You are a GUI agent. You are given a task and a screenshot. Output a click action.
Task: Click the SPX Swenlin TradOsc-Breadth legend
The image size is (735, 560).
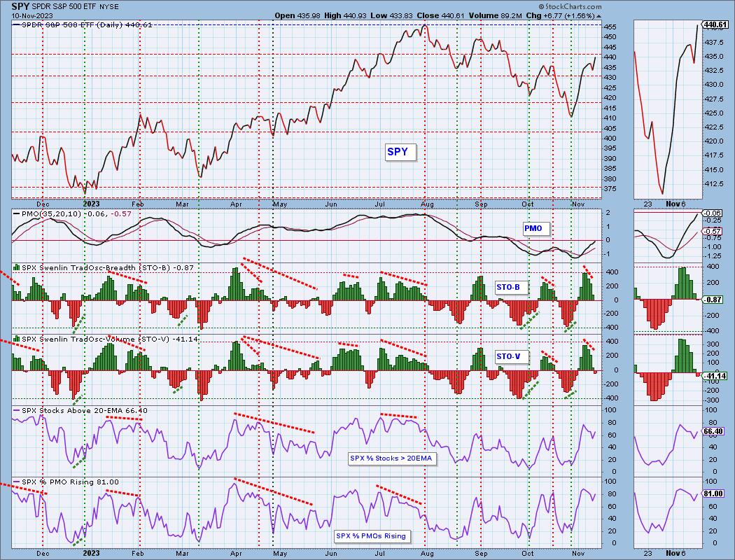[x=104, y=267]
